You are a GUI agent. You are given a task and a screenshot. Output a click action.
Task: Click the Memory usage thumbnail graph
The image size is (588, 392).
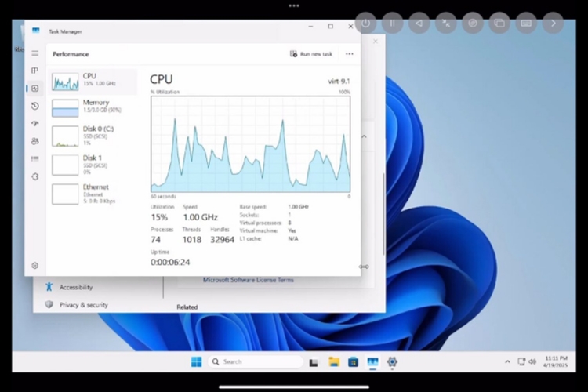[x=65, y=108]
